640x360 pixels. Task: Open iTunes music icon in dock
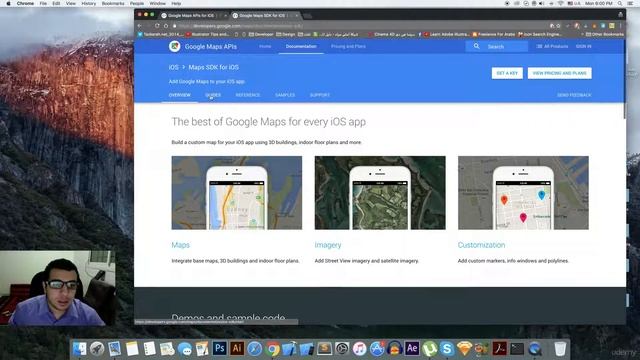(359, 349)
